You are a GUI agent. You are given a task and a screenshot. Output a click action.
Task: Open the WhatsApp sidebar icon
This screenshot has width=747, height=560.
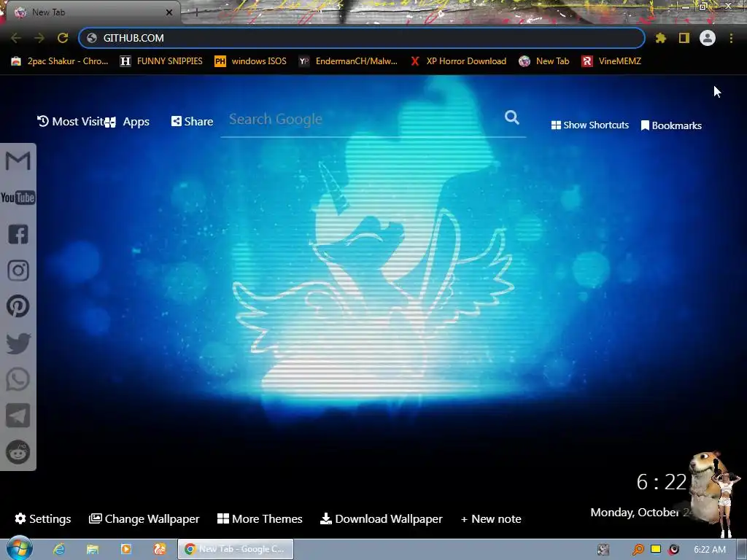click(x=18, y=379)
